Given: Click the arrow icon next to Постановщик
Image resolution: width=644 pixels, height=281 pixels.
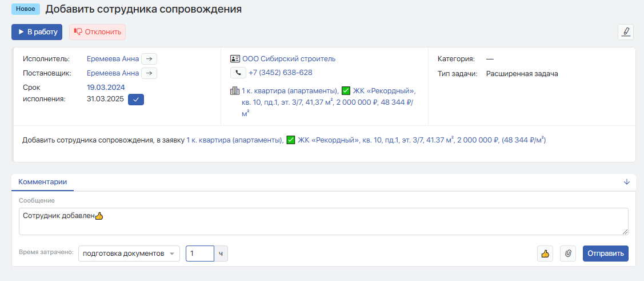Looking at the screenshot, I should point(149,73).
